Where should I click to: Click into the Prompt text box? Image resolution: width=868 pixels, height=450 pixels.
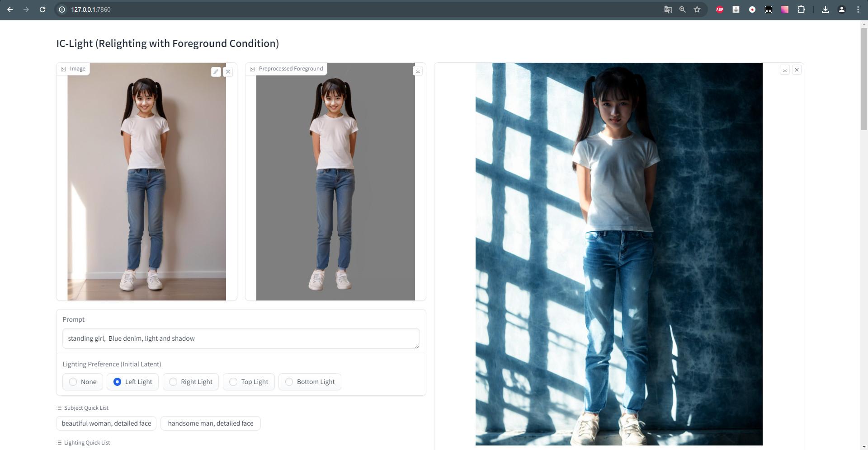[241, 338]
